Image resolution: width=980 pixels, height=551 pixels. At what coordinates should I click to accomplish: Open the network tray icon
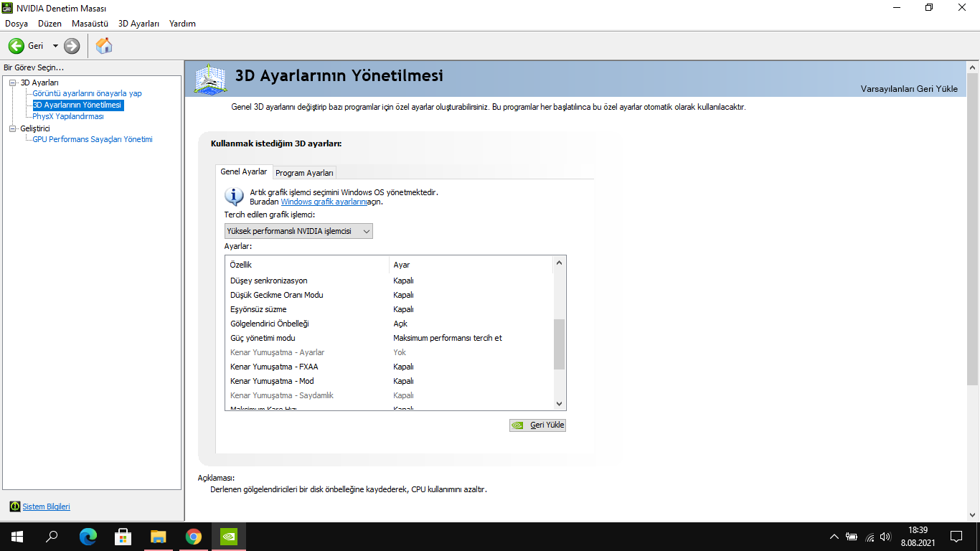pos(870,537)
